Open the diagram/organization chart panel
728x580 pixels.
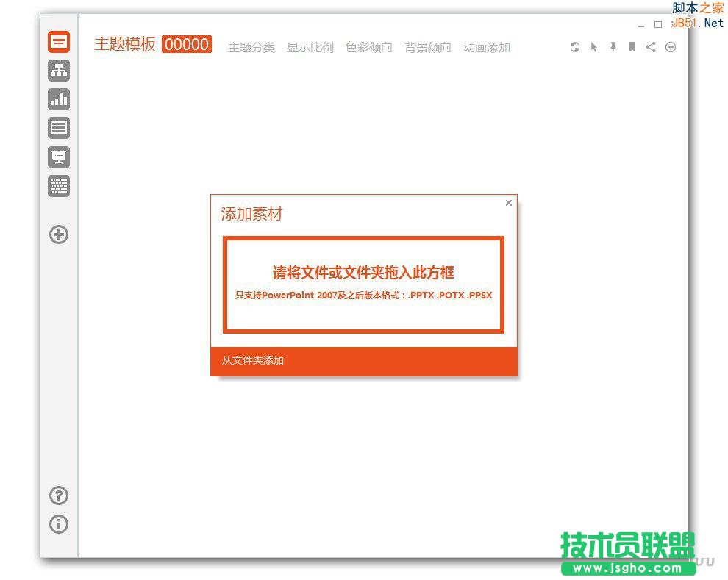[x=59, y=71]
